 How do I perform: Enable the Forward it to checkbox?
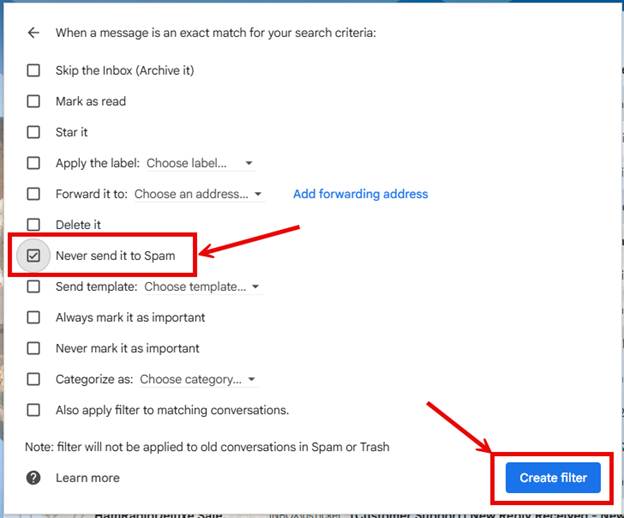[x=34, y=194]
